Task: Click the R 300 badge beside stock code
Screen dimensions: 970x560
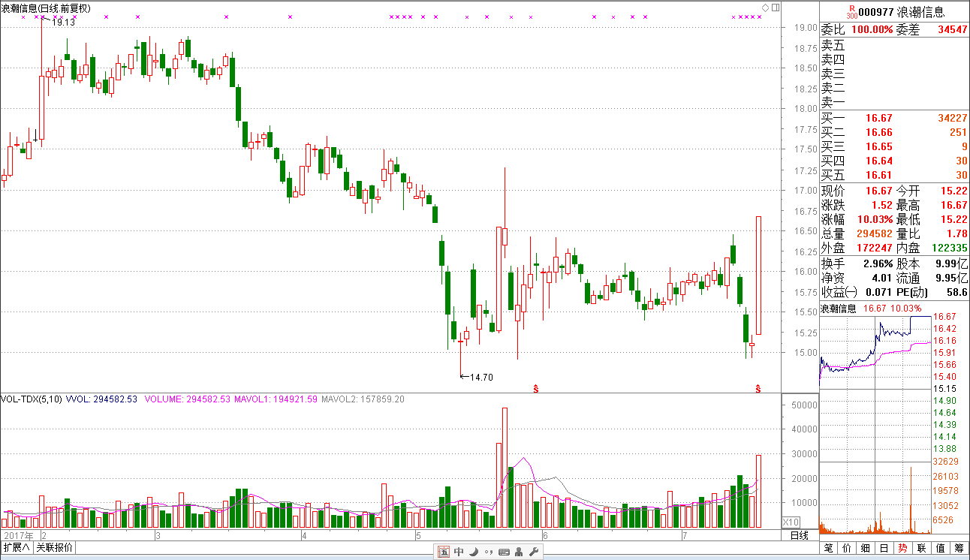Action: (x=851, y=11)
